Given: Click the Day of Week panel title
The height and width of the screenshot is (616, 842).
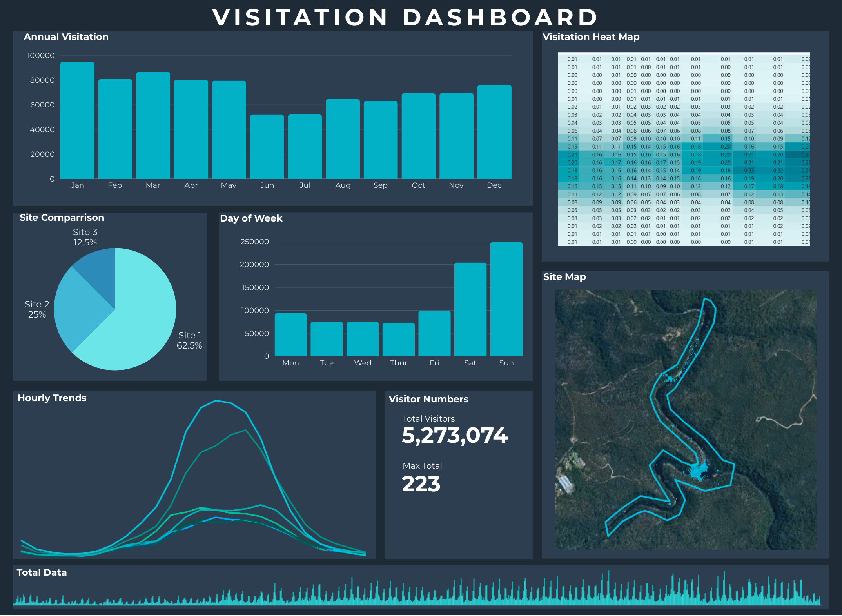Looking at the screenshot, I should coord(251,218).
